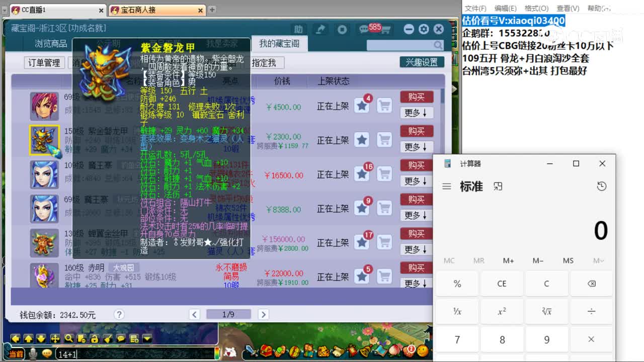Viewport: 644px width, 362px height.
Task: Expand 更多 for the ¥22000.00 item
Action: (x=416, y=284)
